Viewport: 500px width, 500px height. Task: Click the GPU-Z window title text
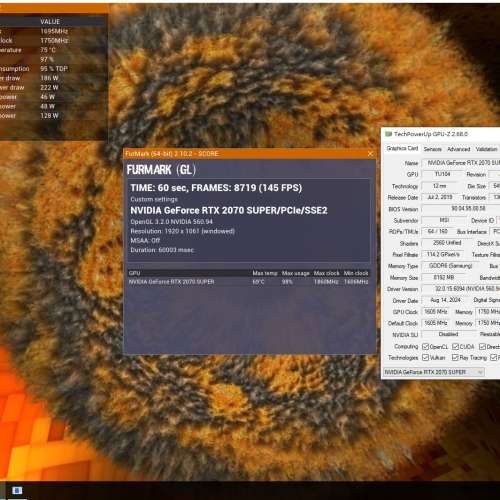(431, 134)
